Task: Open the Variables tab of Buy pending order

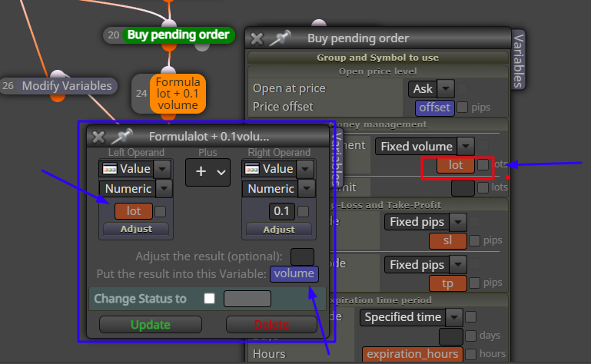Action: tap(518, 60)
